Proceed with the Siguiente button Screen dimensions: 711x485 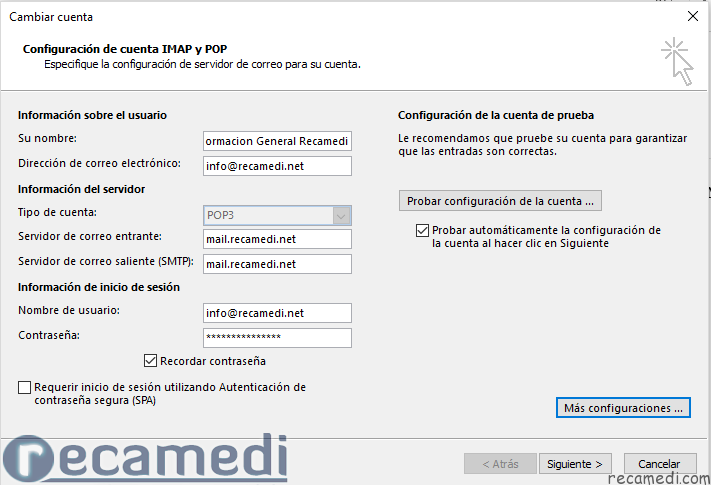pyautogui.click(x=575, y=464)
